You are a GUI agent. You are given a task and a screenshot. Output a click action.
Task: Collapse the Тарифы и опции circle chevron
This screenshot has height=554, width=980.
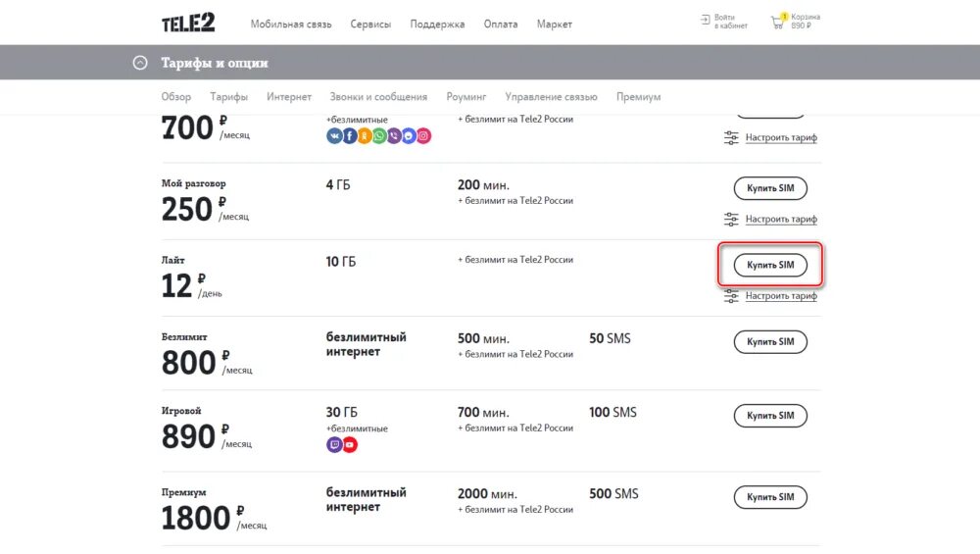tap(140, 63)
